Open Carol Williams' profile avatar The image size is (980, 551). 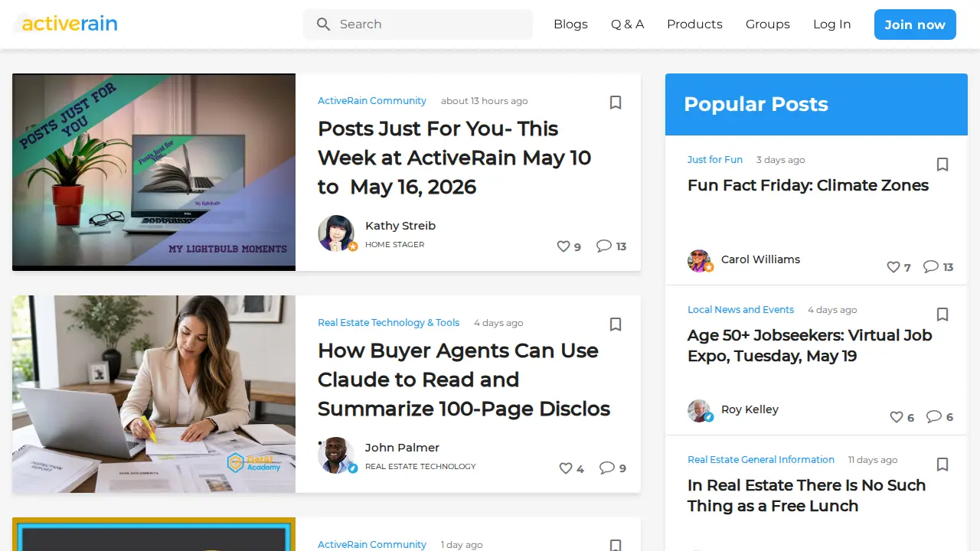pyautogui.click(x=699, y=260)
